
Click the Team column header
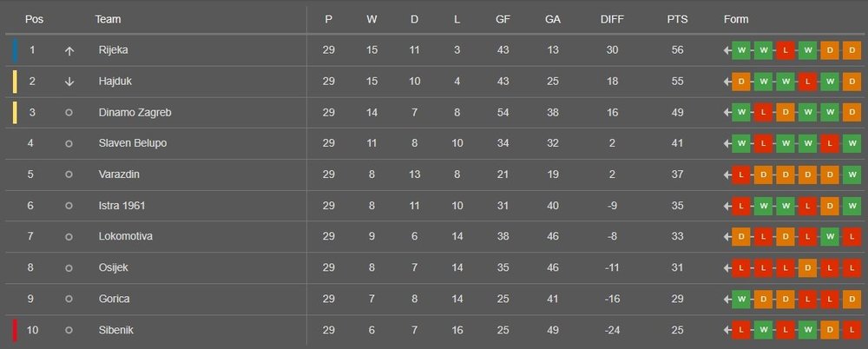point(108,19)
